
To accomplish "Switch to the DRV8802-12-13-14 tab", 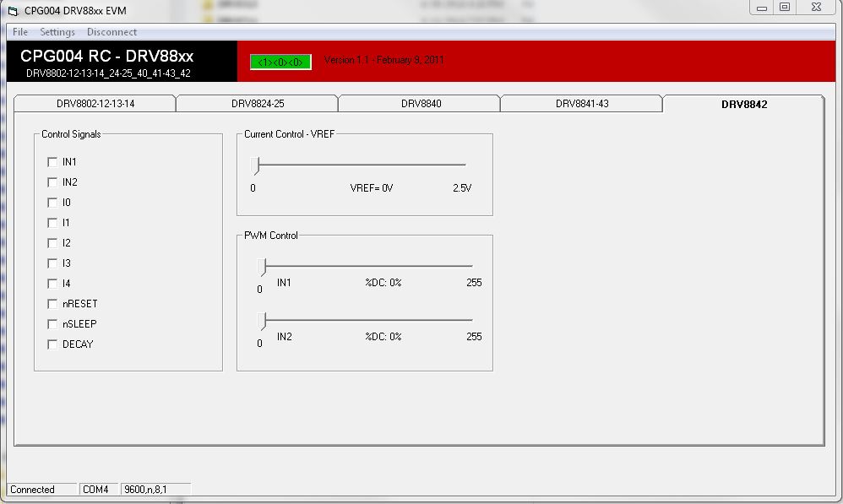I will 95,104.
